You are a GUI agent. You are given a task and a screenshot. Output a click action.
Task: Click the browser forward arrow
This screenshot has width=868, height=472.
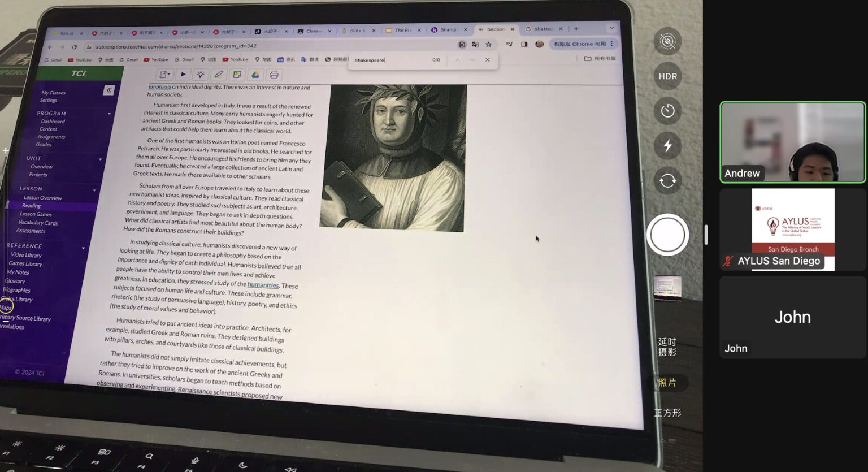62,47
